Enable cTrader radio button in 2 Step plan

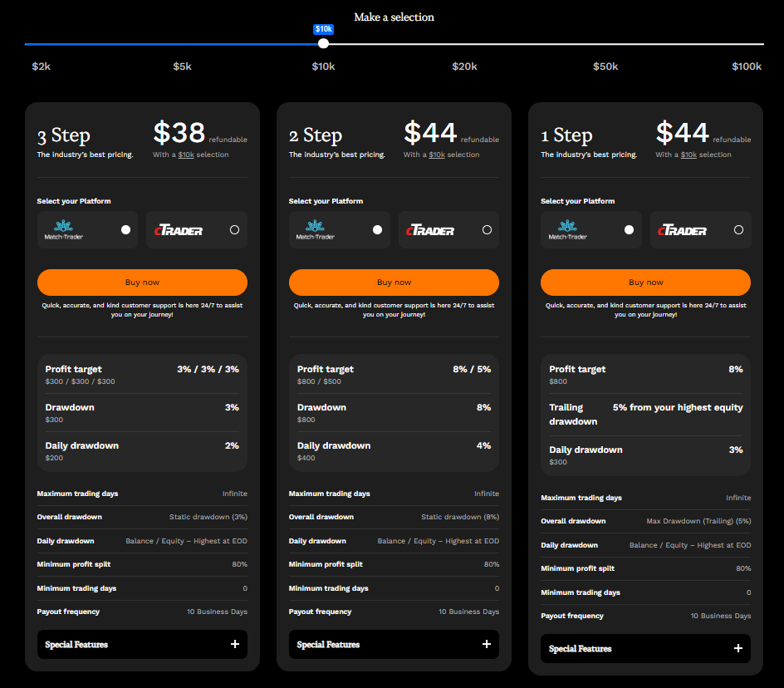coord(487,230)
